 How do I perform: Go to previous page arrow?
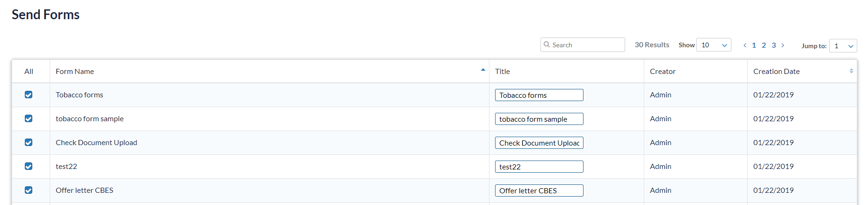(745, 45)
